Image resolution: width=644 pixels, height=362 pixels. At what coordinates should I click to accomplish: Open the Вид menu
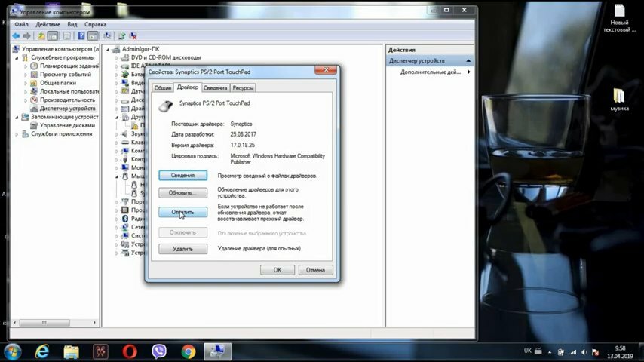[72, 25]
